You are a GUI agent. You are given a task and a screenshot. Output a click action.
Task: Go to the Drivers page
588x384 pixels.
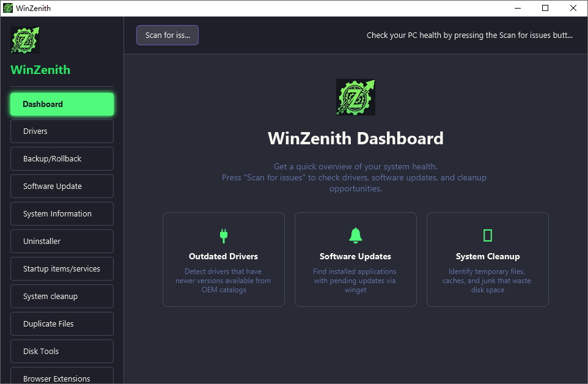click(x=62, y=131)
